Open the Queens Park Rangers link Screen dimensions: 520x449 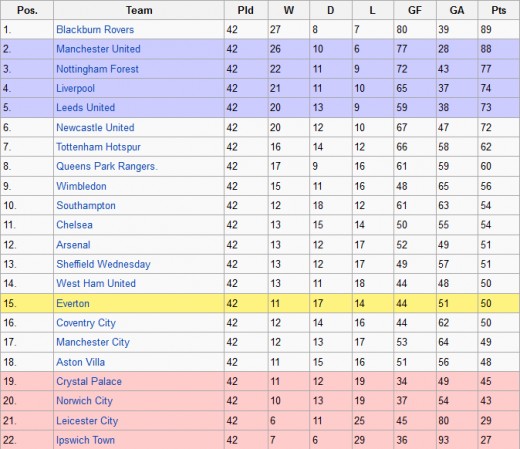[x=107, y=166]
